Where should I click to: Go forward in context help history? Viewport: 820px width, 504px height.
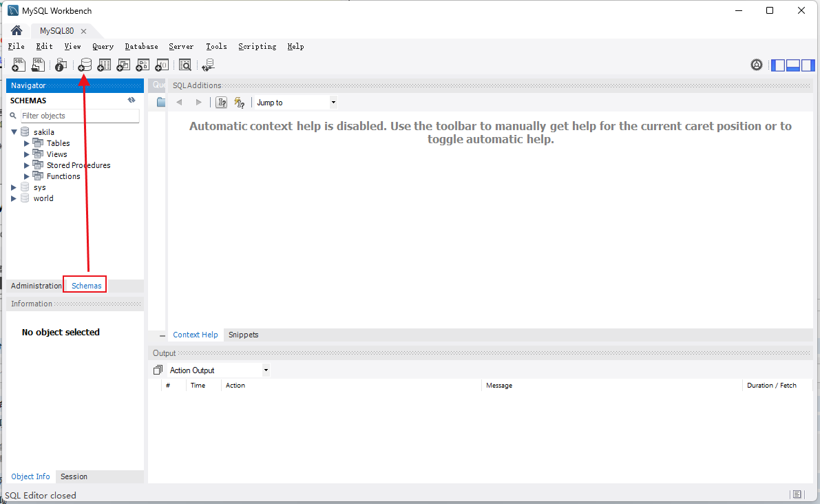coord(199,103)
